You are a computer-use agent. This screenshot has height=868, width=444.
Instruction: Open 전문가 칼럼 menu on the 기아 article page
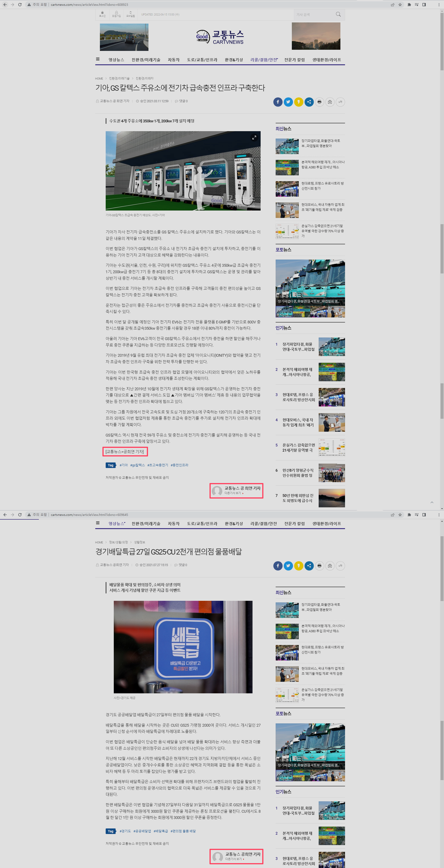294,60
